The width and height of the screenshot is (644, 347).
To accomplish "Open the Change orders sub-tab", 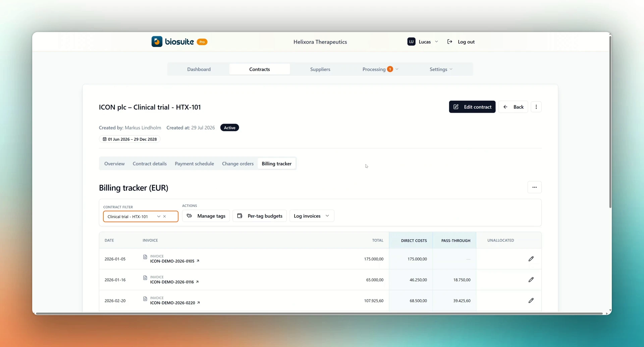I will coord(238,163).
